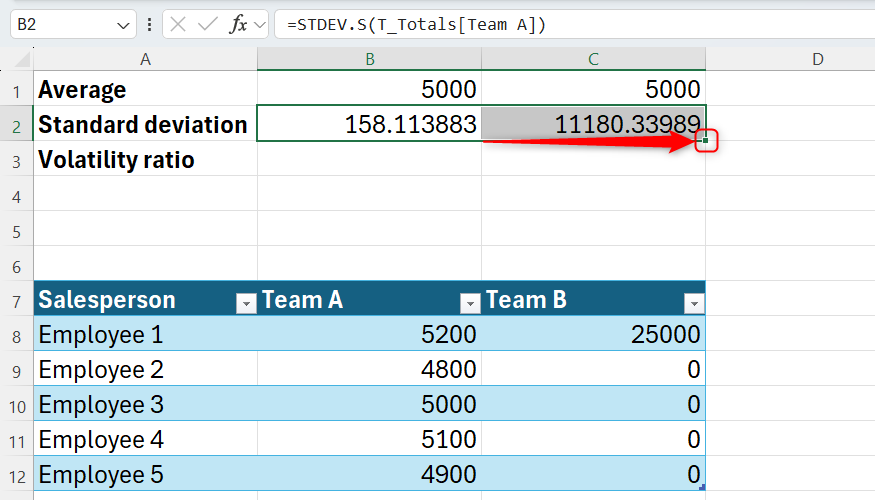The height and width of the screenshot is (500, 875).
Task: Open the Salesperson column filter dropdown
Action: tap(245, 304)
